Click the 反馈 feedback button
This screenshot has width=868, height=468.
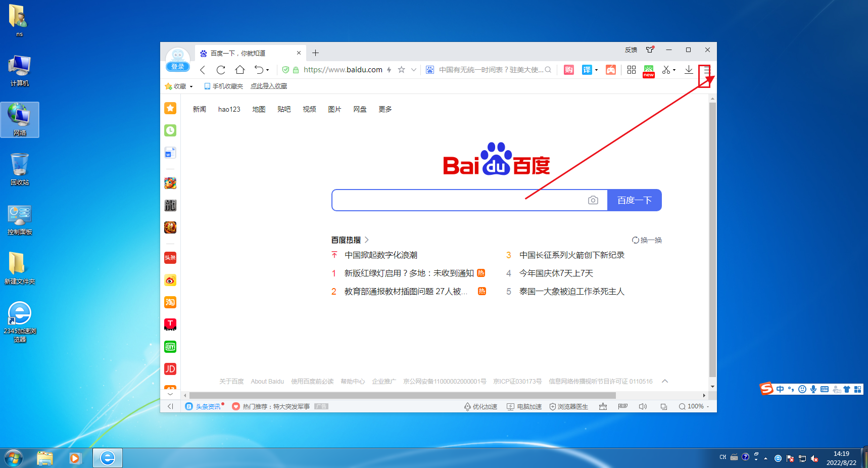631,50
